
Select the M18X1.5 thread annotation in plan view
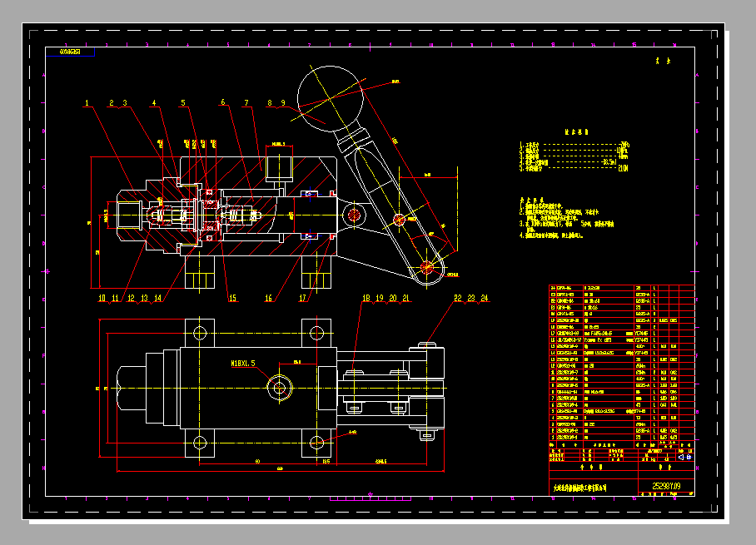click(243, 364)
